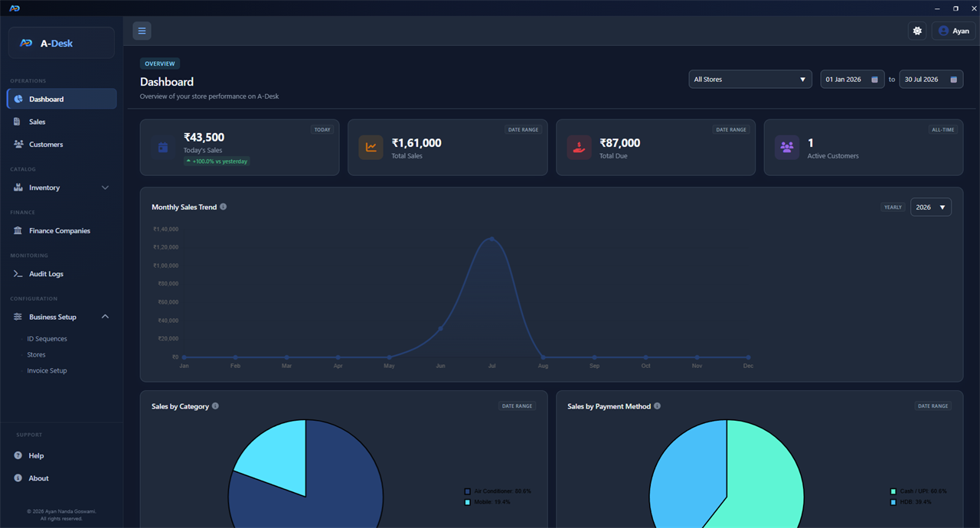This screenshot has height=528, width=980.
Task: Click the Today's Sales calendar icon
Action: 163,148
